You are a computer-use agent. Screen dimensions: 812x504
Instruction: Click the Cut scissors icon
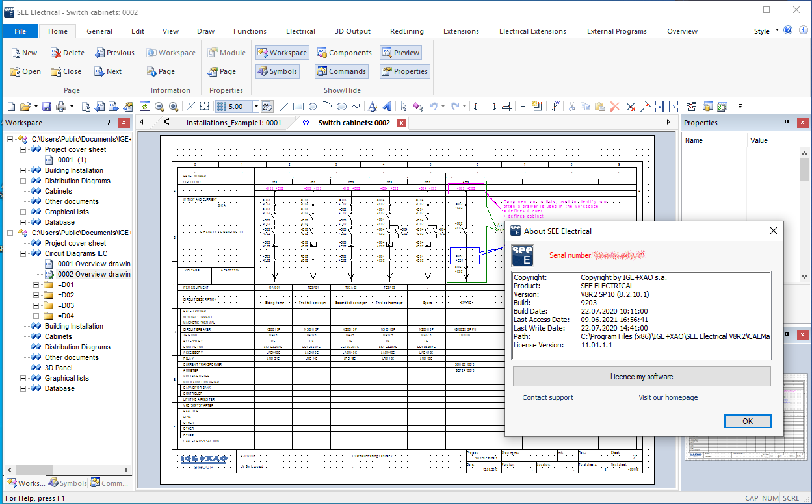[x=571, y=107]
